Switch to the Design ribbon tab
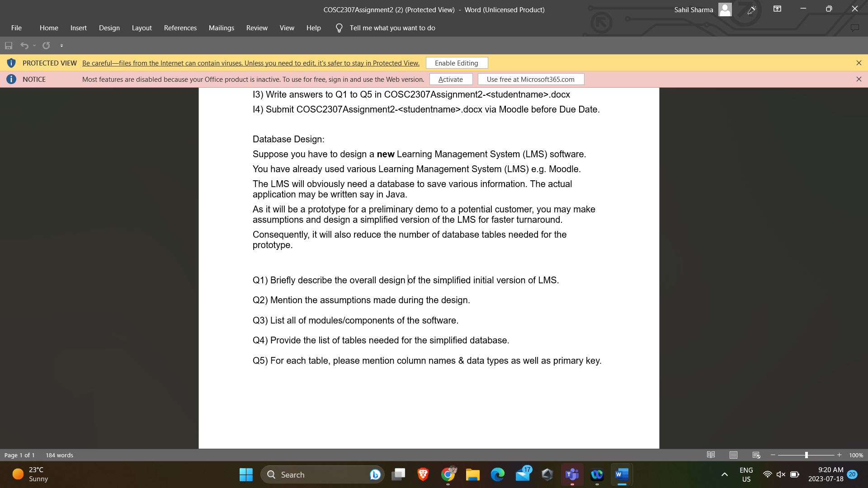Image resolution: width=868 pixels, height=488 pixels. pos(109,28)
